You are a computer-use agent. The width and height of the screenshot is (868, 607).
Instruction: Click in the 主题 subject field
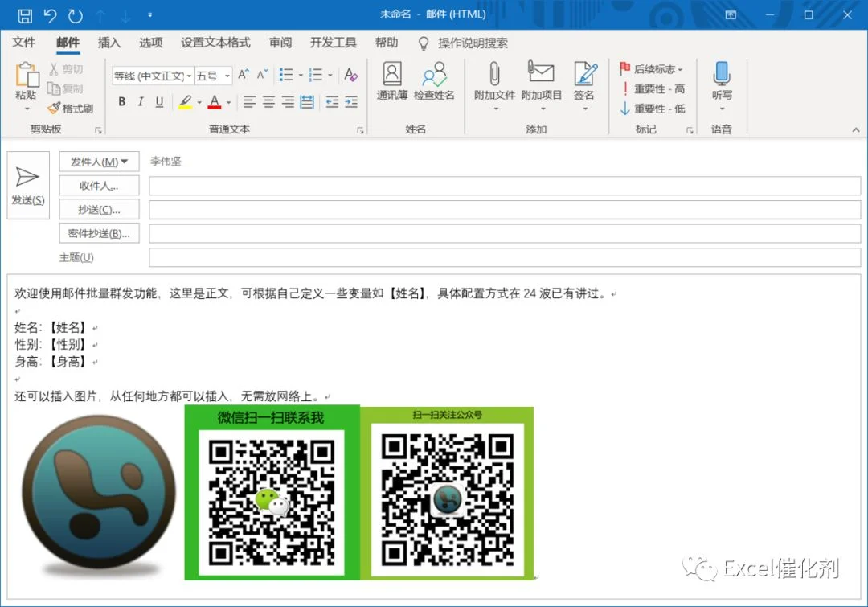point(504,257)
